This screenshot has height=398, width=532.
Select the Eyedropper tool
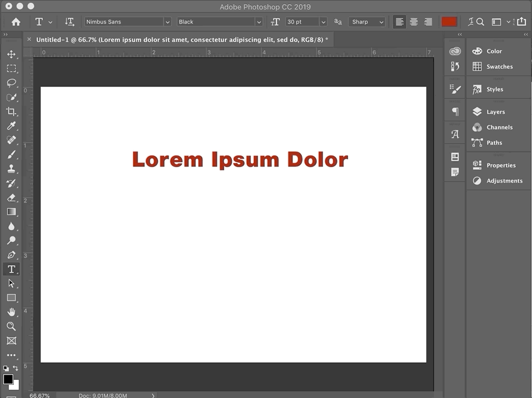click(11, 126)
